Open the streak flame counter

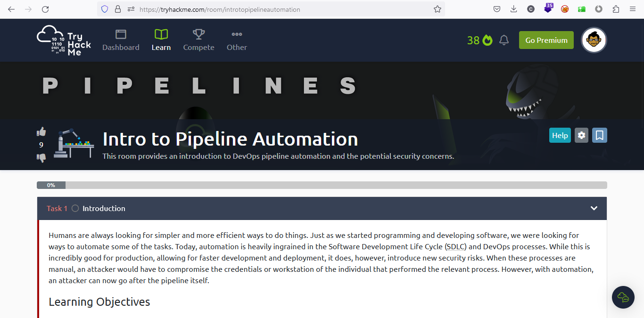click(x=480, y=40)
